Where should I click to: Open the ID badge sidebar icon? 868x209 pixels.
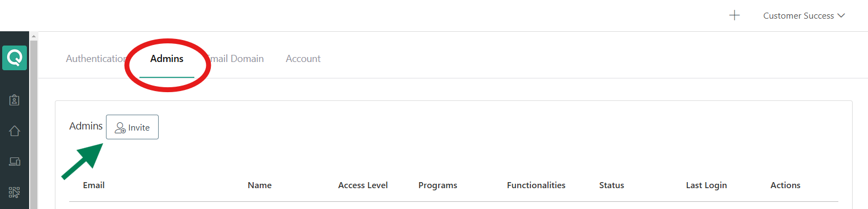tap(14, 100)
